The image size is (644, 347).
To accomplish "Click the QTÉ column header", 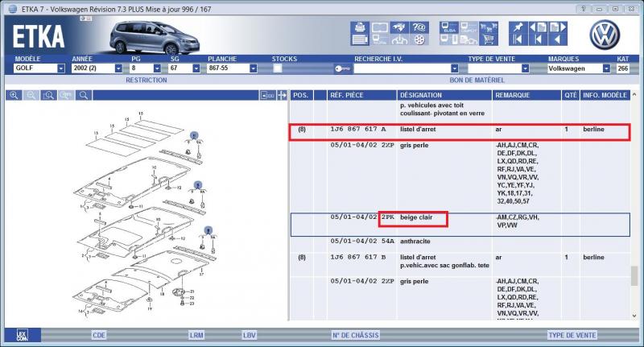I will click(571, 95).
